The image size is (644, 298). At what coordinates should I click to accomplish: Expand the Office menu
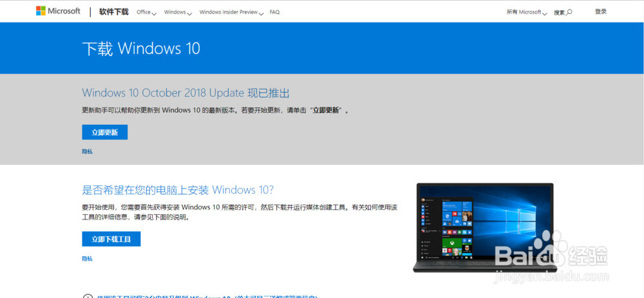coord(146,12)
